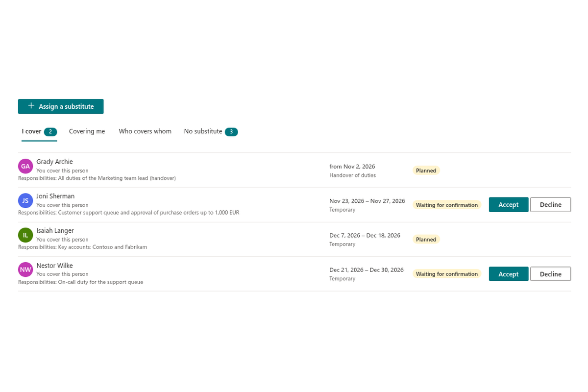Click Isaiah Langer's IL avatar
Screen dimensions: 588x392
point(25,235)
